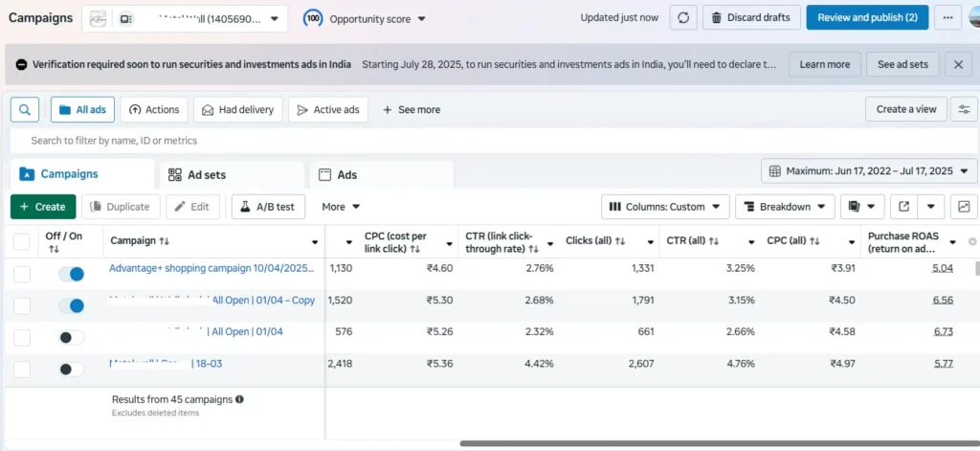Click the Review and publish button
Screen dimensions: 980x451
coord(867,17)
